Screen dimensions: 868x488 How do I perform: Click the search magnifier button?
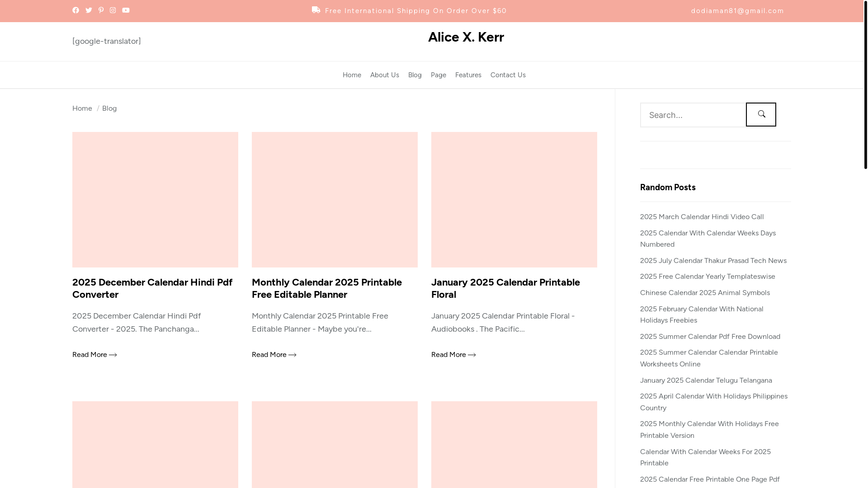[x=761, y=114]
